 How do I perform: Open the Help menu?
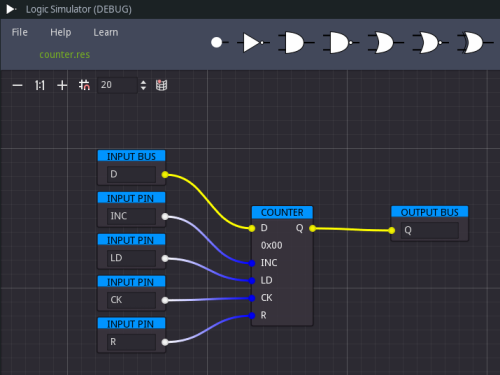pos(60,32)
